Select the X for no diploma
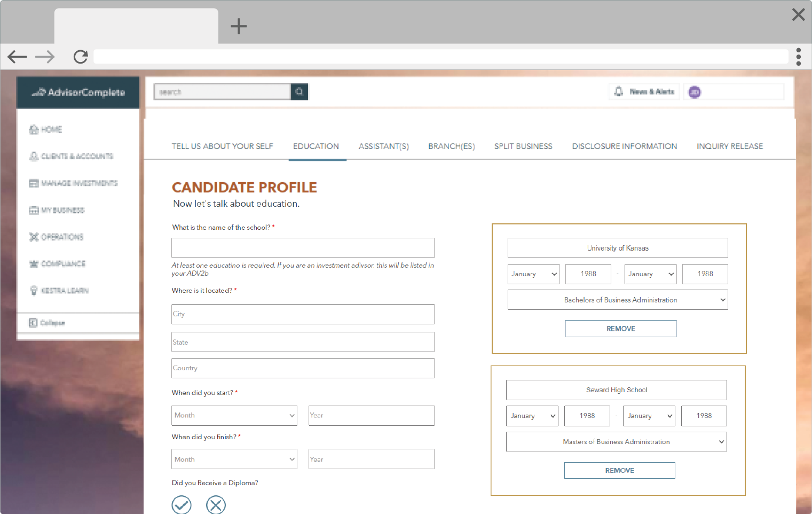 216,505
